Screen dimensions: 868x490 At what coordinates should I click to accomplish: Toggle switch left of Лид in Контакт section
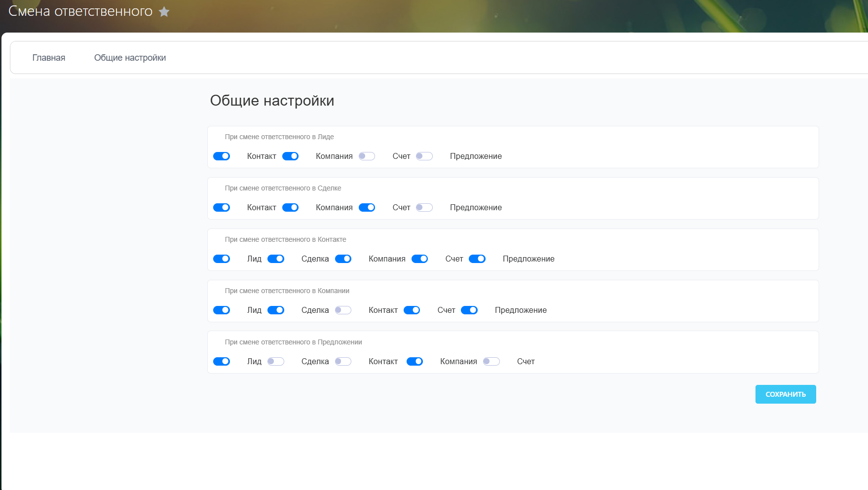222,259
